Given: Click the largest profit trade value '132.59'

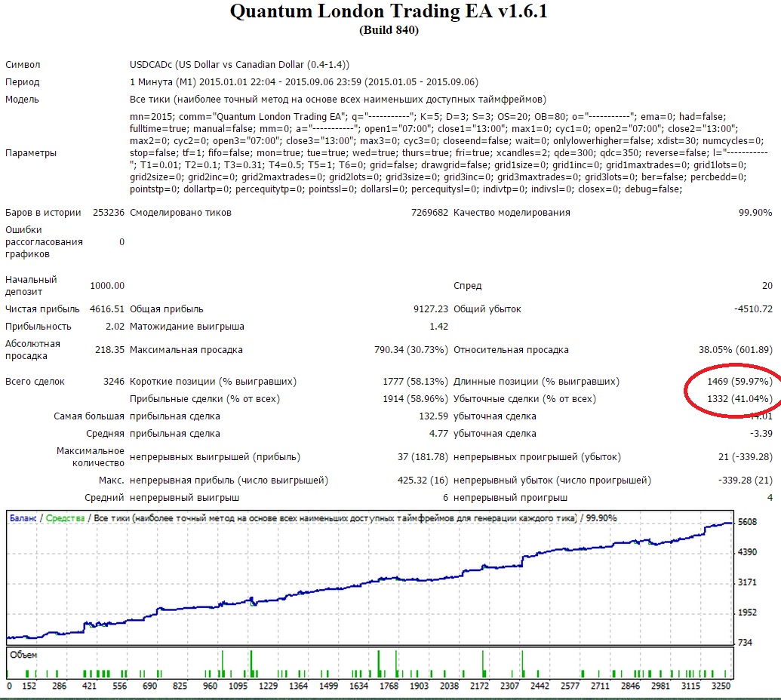Looking at the screenshot, I should tap(434, 416).
